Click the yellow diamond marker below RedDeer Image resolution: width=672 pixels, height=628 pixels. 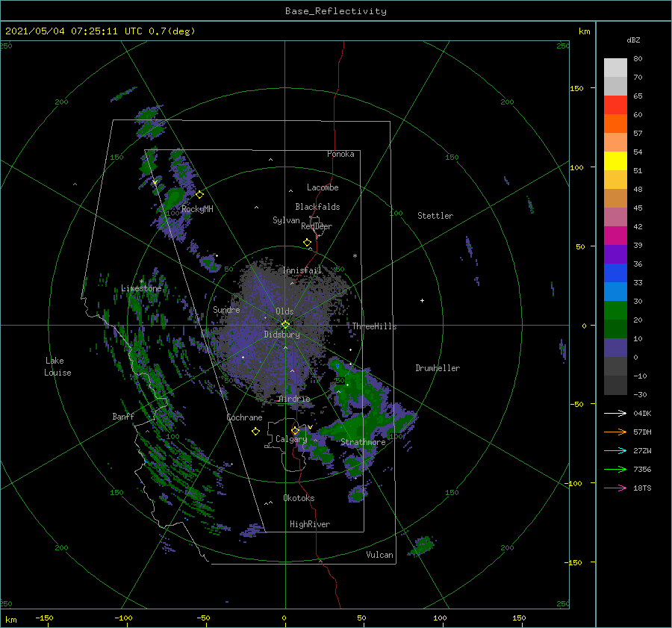pos(307,243)
